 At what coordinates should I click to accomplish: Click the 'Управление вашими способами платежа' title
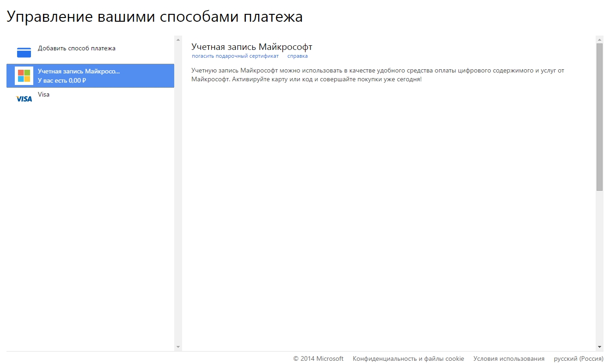pos(154,17)
